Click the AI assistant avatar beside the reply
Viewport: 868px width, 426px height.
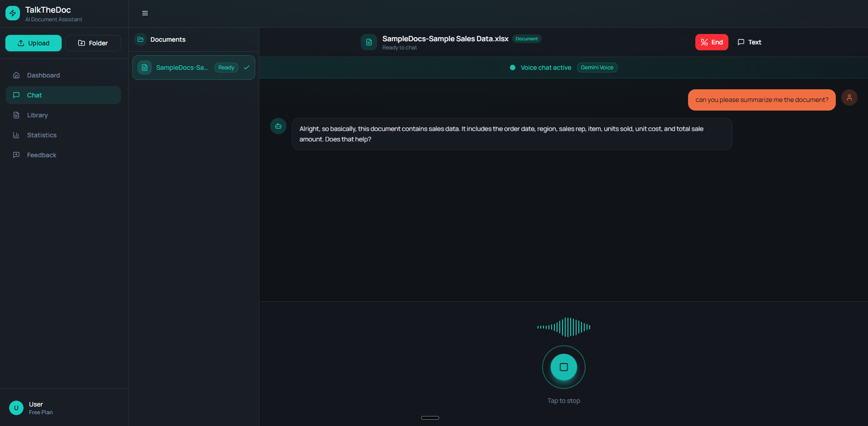(x=278, y=126)
